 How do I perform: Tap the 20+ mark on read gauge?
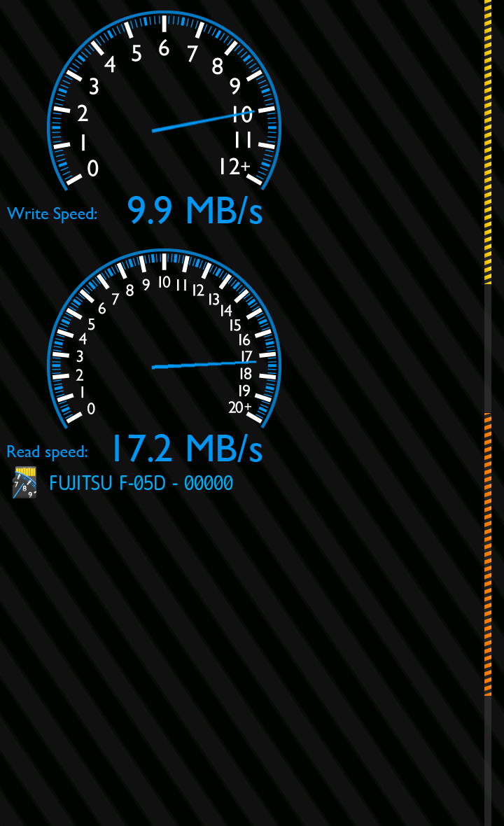[240, 407]
